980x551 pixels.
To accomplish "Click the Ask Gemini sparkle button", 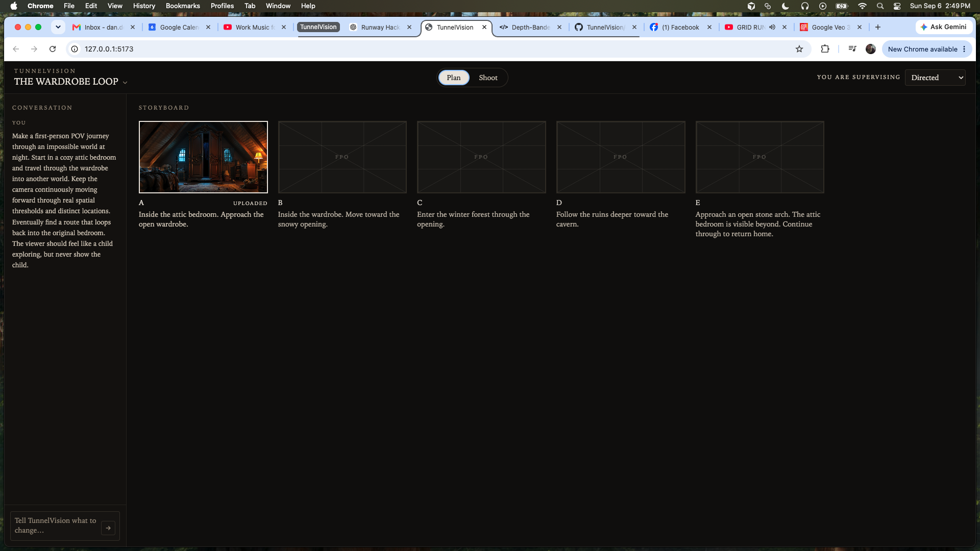I will 943,27.
